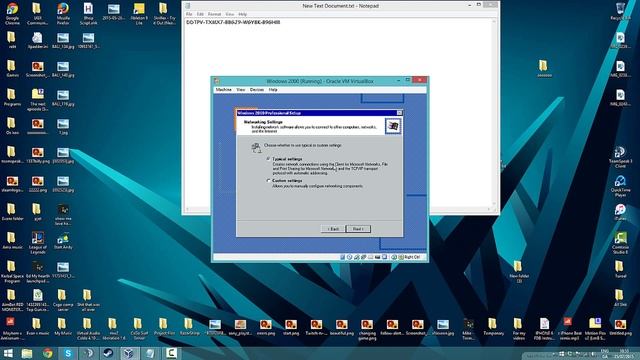This screenshot has height=360, width=640.
Task: Select the Camtasia Studio 8 desktop icon
Action: coord(620,243)
